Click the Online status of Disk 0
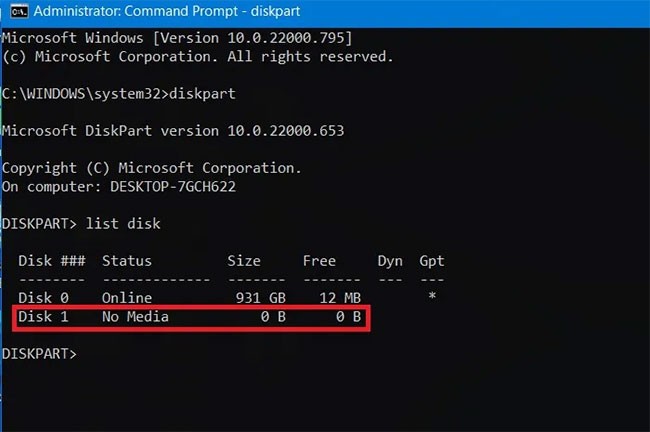Image resolution: width=650 pixels, height=432 pixels. (x=127, y=298)
